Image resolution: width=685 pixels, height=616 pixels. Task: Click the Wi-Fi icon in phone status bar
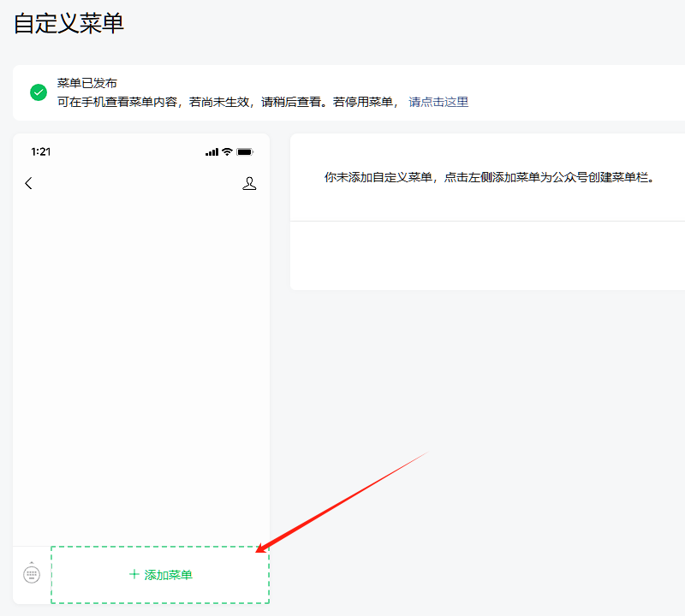(x=227, y=152)
